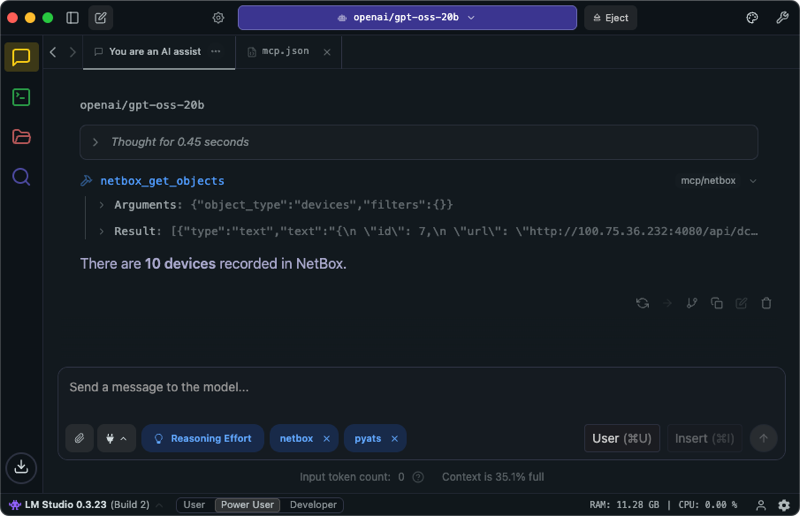This screenshot has width=800, height=516.
Task: Select the You are an AI assist tab
Action: coord(155,52)
